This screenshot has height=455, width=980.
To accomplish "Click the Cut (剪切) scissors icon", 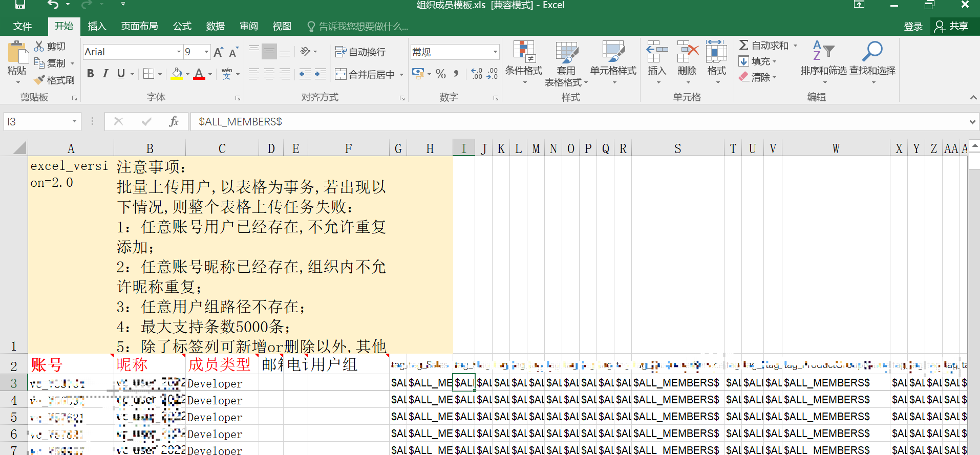I will (39, 46).
